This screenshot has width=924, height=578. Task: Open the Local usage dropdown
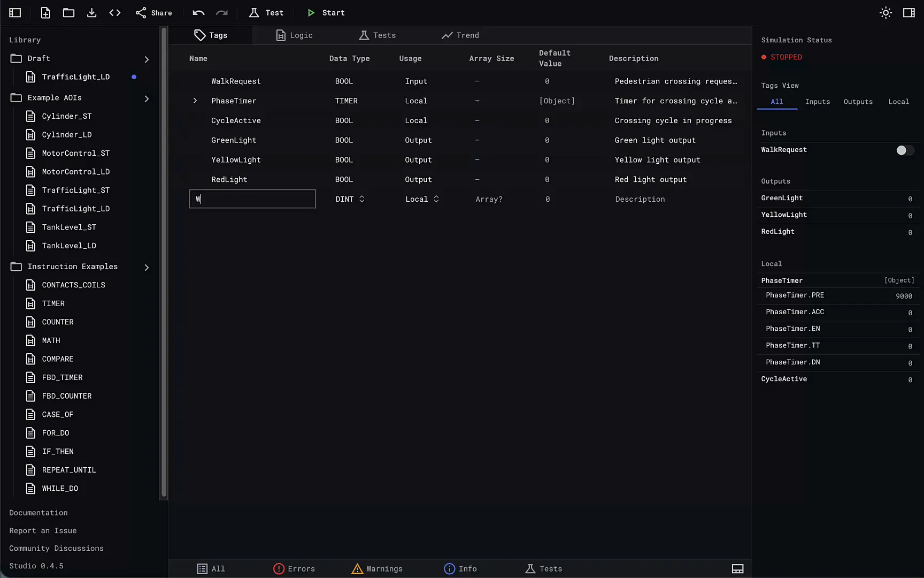tap(422, 199)
